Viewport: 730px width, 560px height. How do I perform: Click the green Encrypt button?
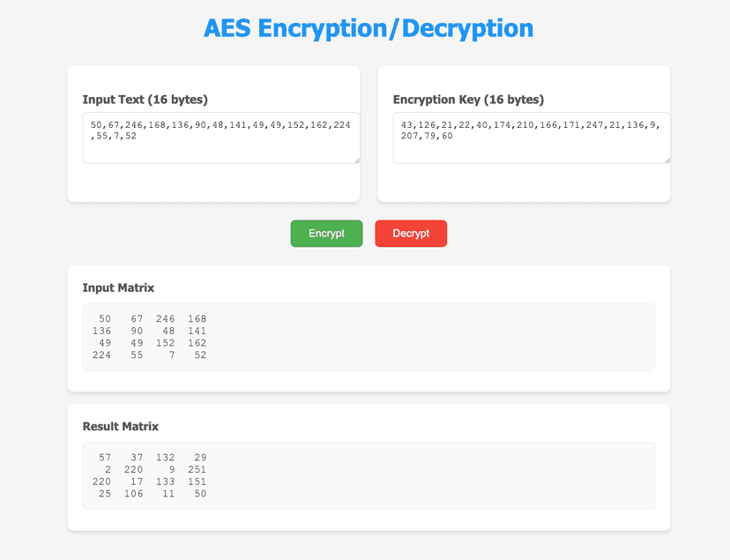tap(326, 234)
